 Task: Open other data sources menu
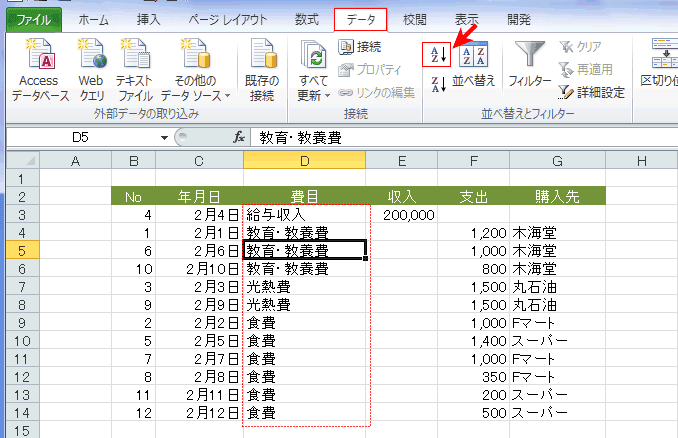click(195, 70)
